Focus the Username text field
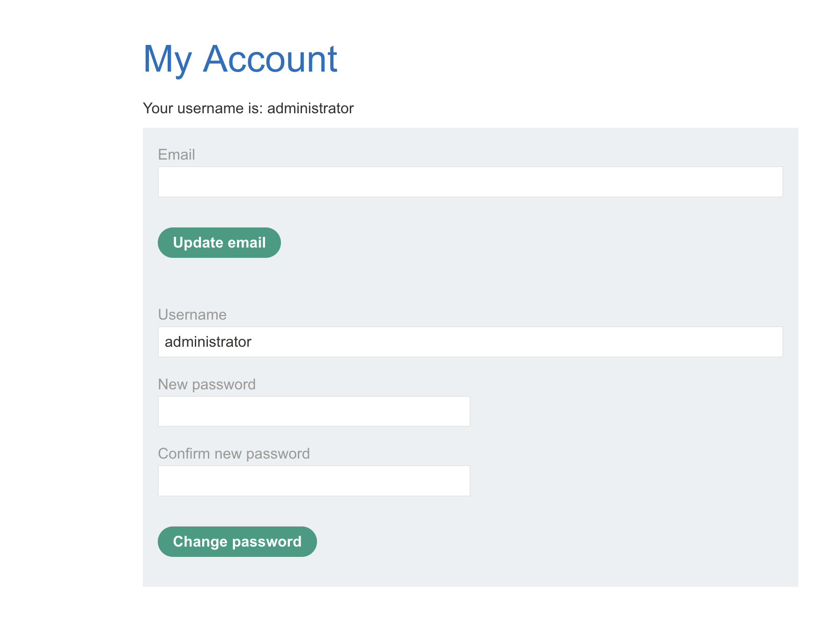The width and height of the screenshot is (840, 628). coord(470,342)
